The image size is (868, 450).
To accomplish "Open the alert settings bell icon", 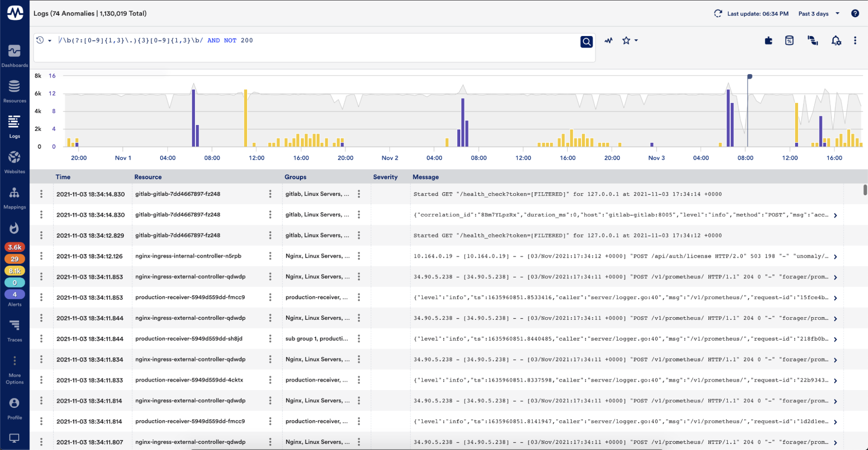I will (x=836, y=40).
